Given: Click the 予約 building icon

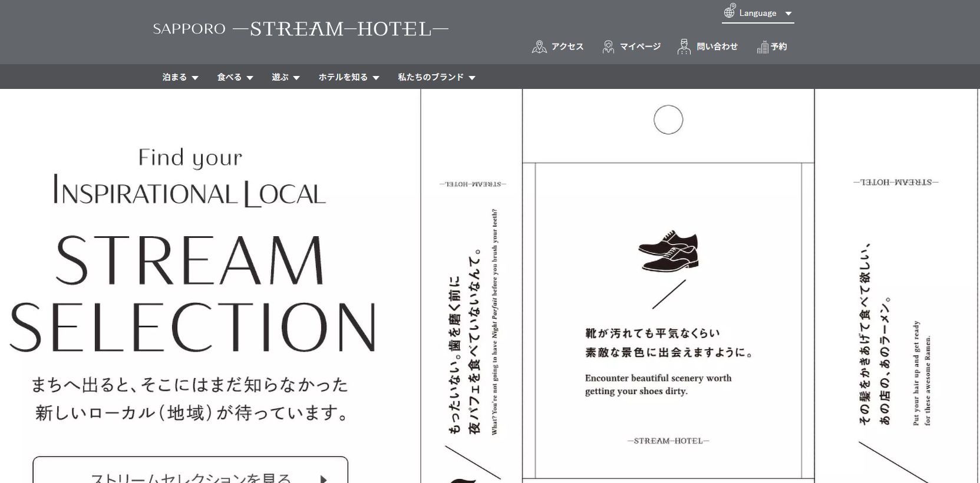Looking at the screenshot, I should tap(763, 47).
